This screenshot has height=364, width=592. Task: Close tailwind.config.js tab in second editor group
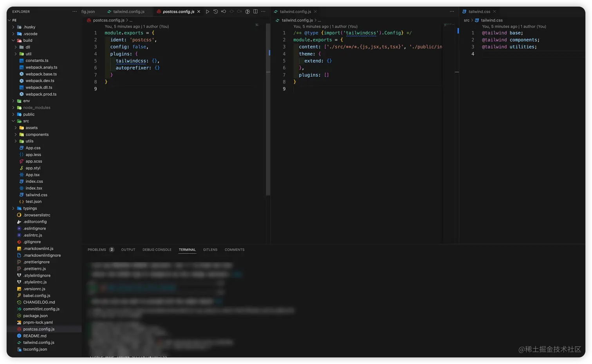coord(315,12)
